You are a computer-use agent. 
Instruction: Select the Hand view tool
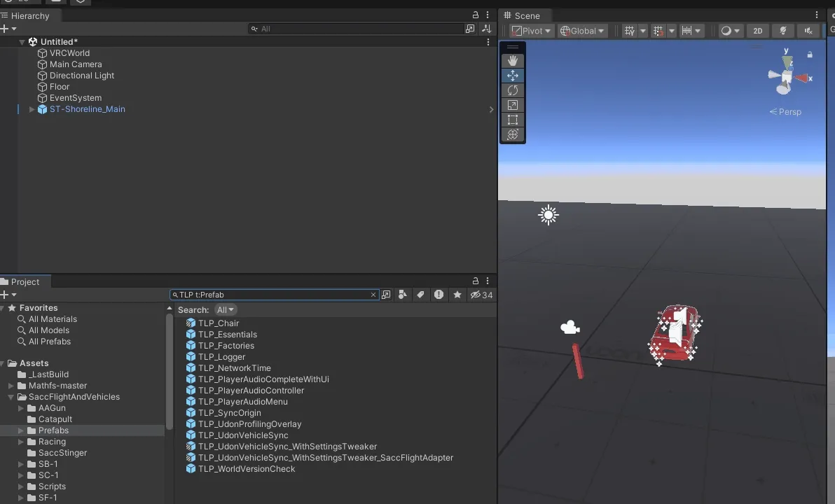click(513, 61)
